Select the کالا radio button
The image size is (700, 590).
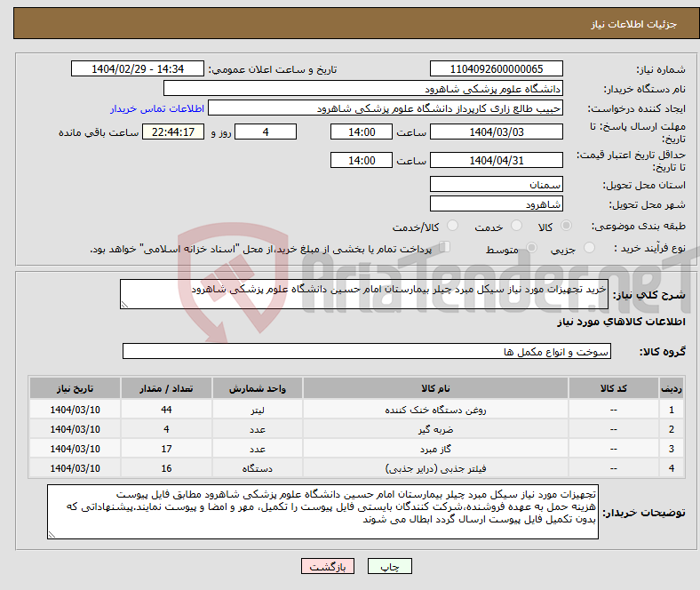point(566,226)
